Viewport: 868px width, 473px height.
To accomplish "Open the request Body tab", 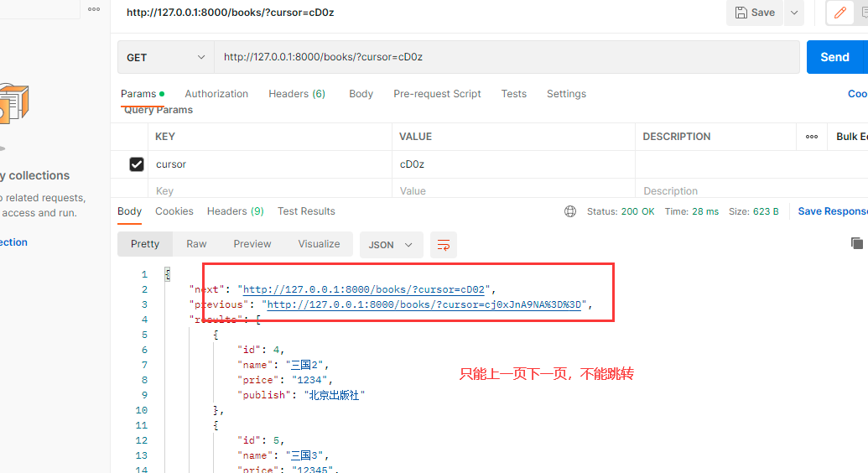I will [x=361, y=94].
